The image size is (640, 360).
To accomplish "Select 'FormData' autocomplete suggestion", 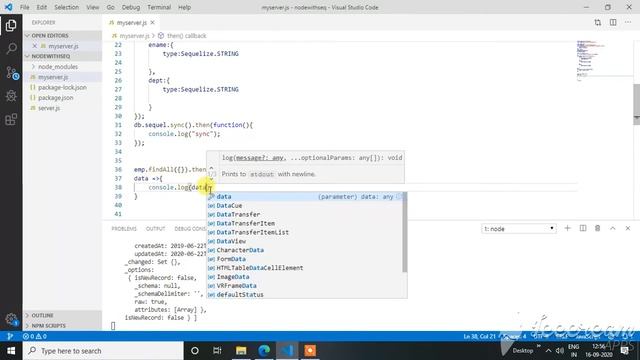I will click(x=304, y=259).
